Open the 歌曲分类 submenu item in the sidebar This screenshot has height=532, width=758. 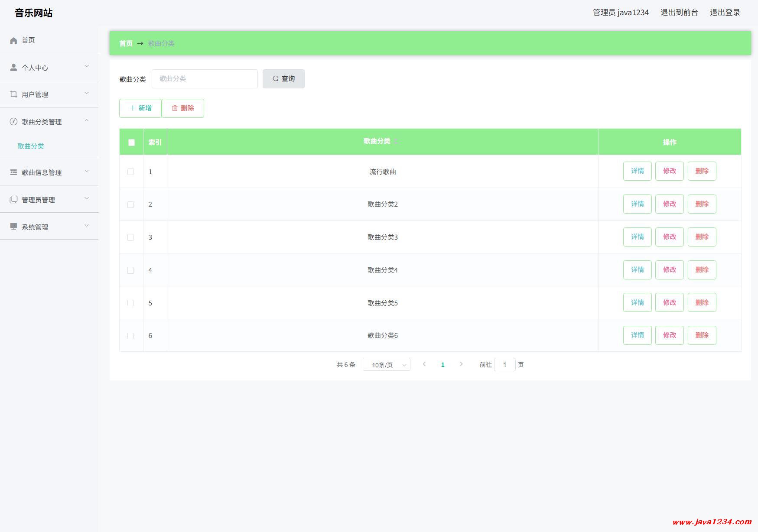point(31,146)
